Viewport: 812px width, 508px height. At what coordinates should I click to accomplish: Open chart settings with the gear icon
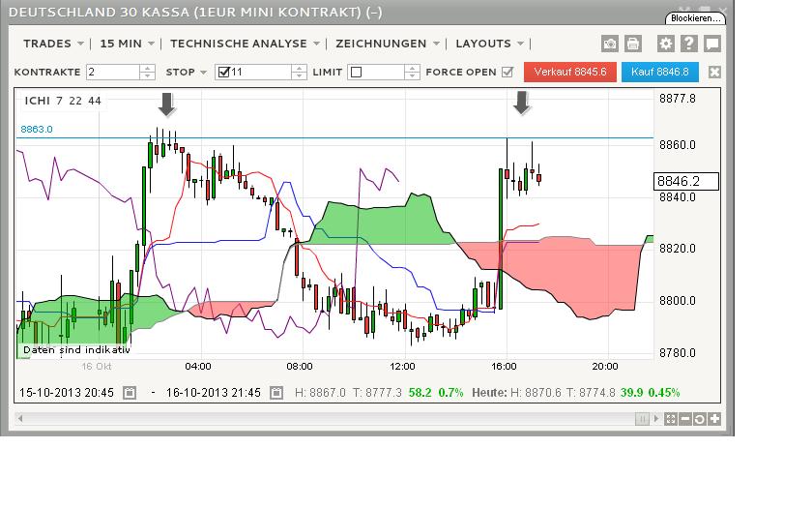click(x=666, y=44)
